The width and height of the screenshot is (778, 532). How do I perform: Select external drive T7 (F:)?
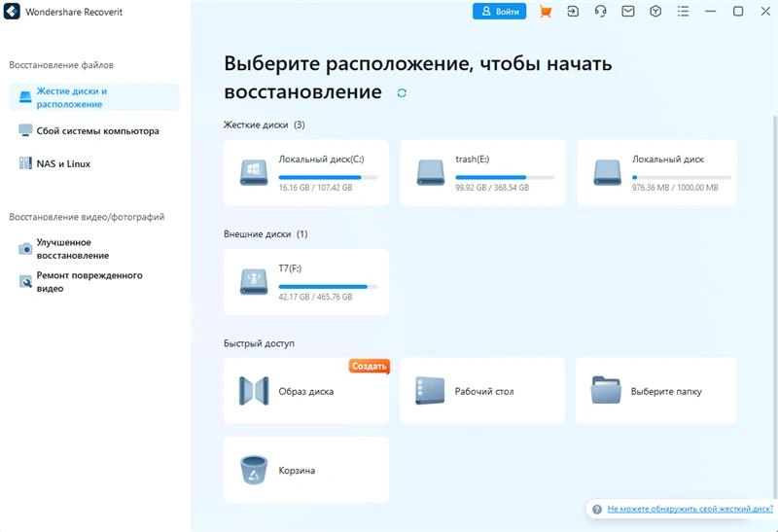pos(305,281)
